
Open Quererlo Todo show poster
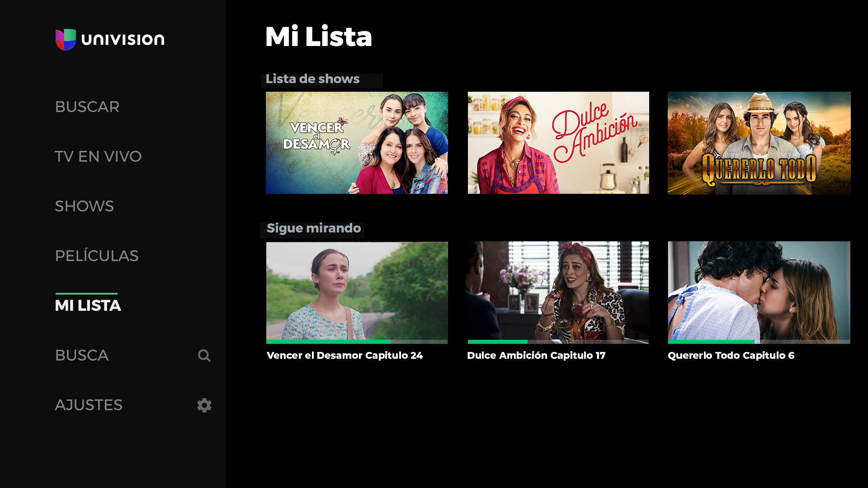coord(759,143)
